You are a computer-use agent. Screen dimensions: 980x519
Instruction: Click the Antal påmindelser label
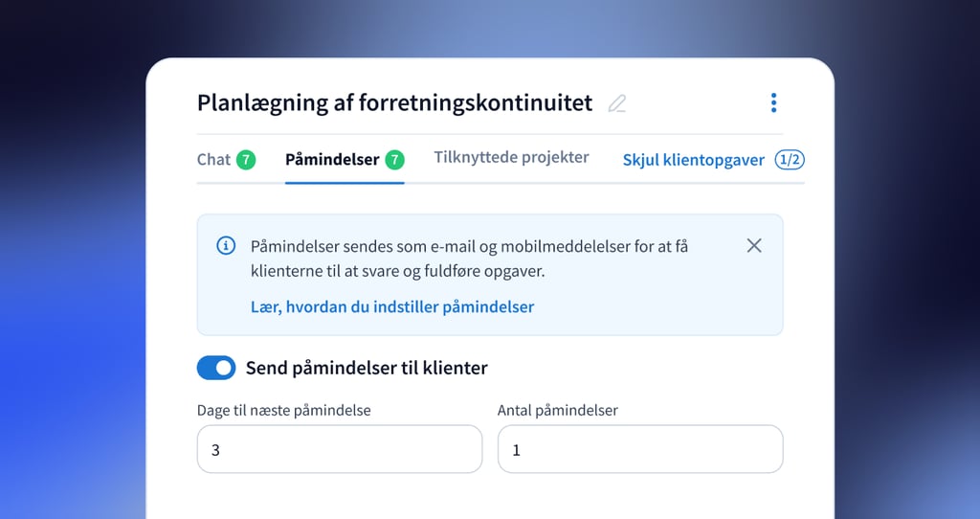coord(558,410)
